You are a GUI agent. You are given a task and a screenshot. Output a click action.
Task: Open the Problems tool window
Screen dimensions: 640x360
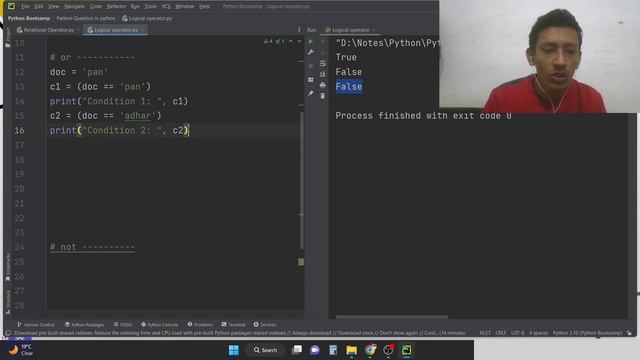(200, 324)
